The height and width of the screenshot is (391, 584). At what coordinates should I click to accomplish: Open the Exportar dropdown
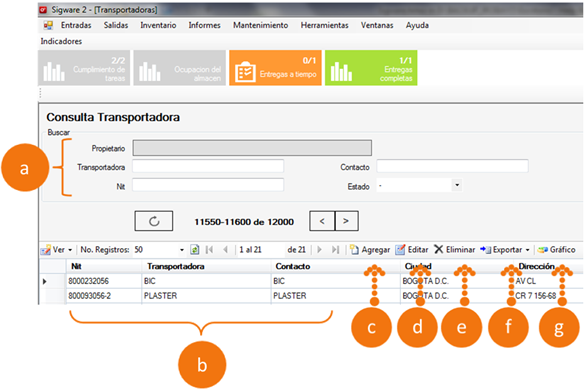pyautogui.click(x=505, y=250)
